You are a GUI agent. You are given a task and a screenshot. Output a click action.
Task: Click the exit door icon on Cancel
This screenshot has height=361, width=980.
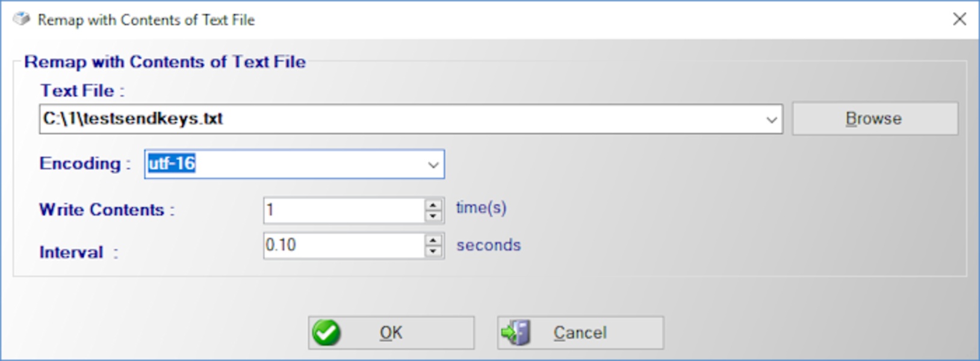516,333
